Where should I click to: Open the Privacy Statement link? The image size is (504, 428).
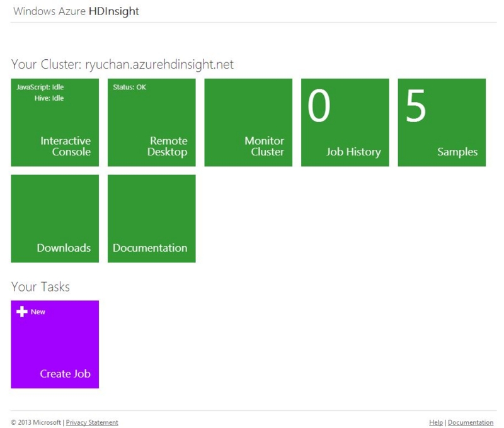pos(92,422)
